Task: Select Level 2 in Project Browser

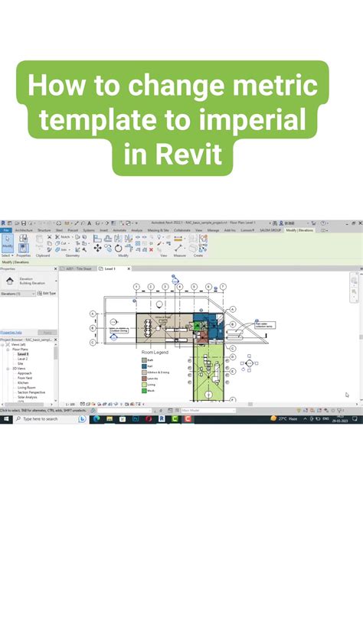Action: coord(23,359)
